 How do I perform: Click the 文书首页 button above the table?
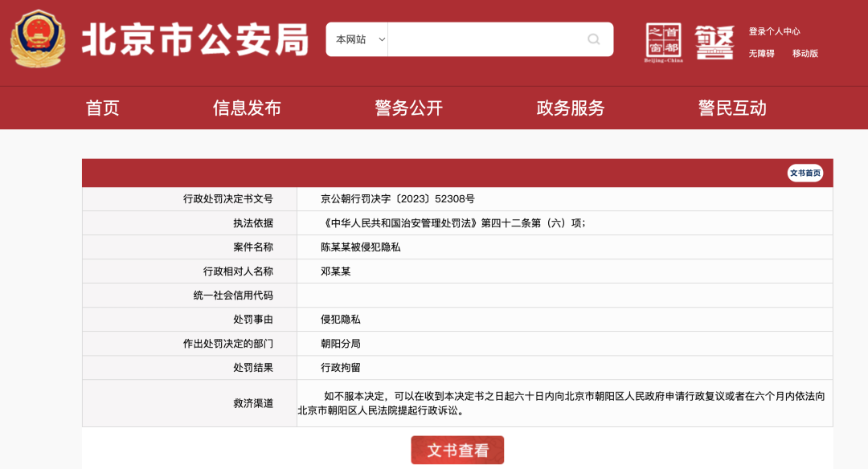click(804, 173)
